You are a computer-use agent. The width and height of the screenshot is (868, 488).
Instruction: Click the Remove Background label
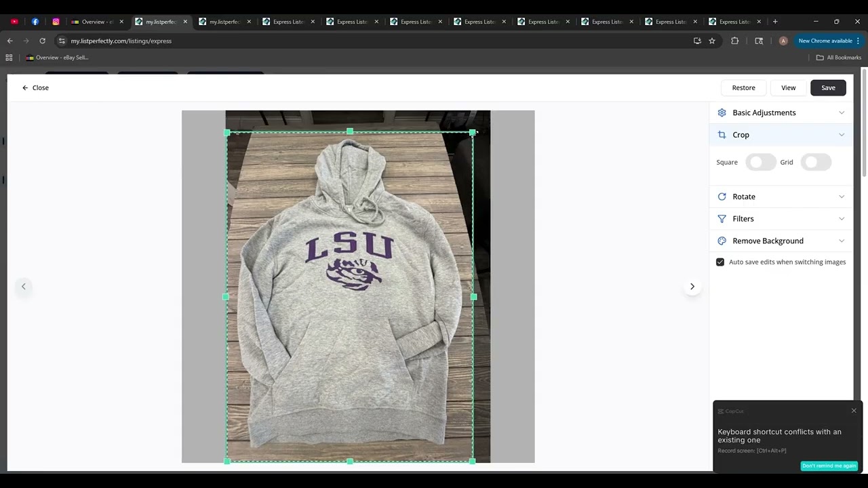pyautogui.click(x=768, y=241)
